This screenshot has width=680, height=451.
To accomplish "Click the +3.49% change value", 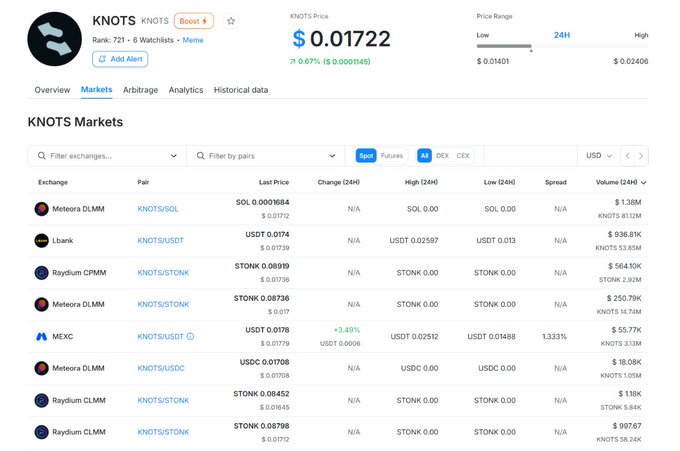I will tap(347, 330).
